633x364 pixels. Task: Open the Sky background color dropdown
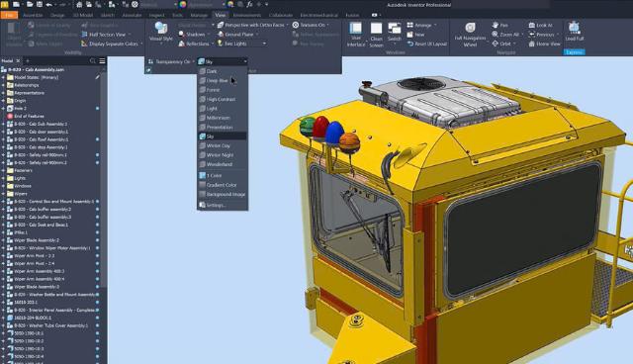point(223,61)
